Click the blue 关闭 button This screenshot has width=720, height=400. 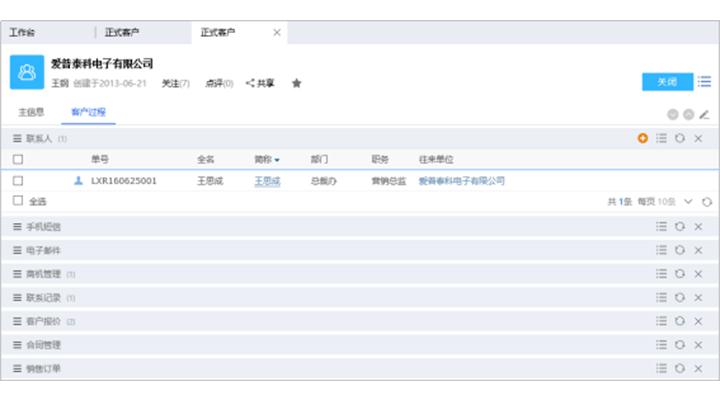pos(666,81)
